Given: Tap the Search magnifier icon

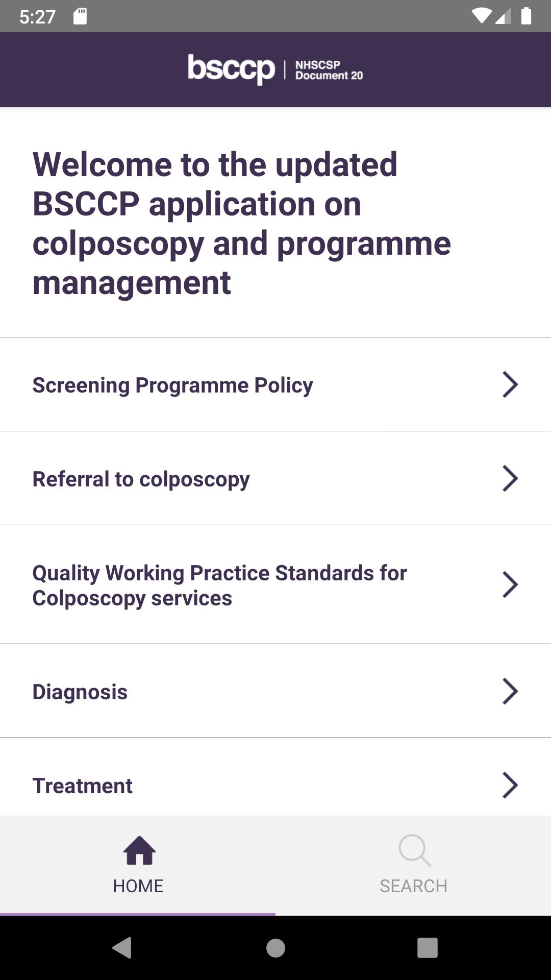Looking at the screenshot, I should point(414,850).
